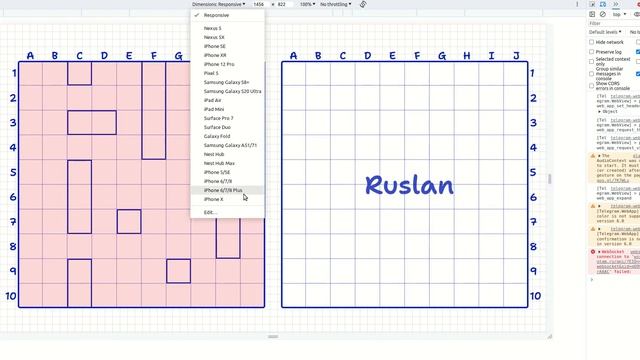
Task: Select iPad Mini device preset
Action: 227,109
